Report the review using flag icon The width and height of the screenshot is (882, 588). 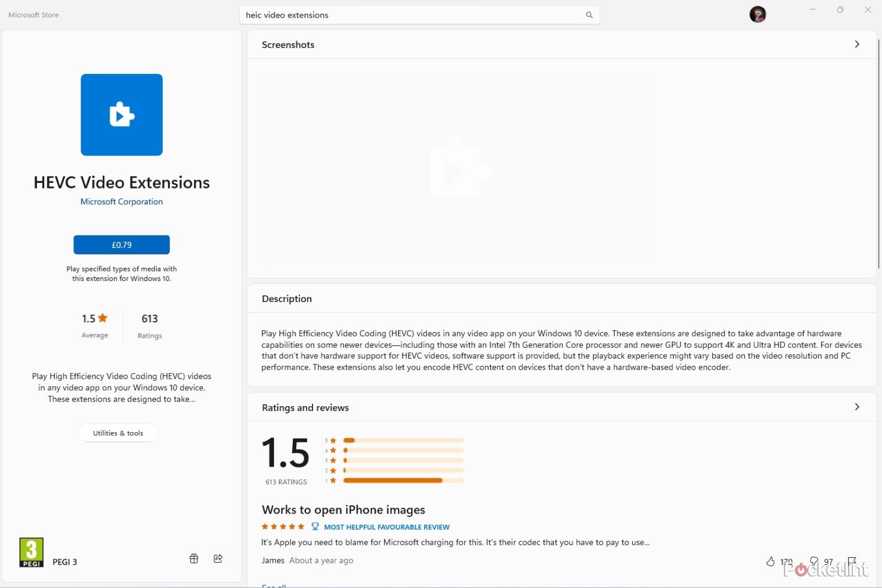pyautogui.click(x=852, y=562)
